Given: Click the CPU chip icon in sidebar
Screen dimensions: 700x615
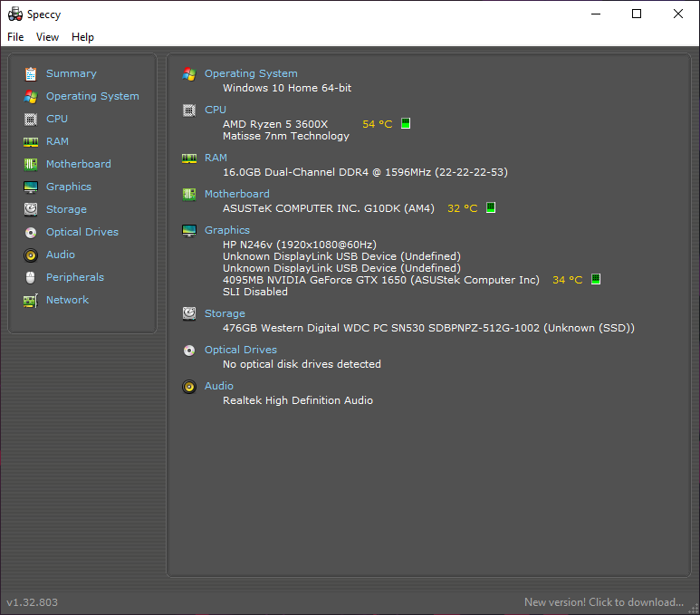Looking at the screenshot, I should pyautogui.click(x=31, y=120).
